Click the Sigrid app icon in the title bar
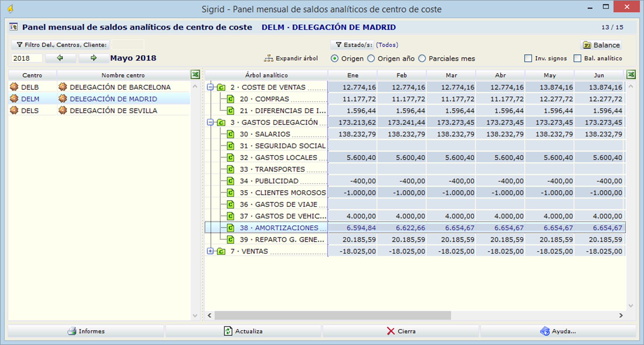The width and height of the screenshot is (644, 345). [x=11, y=9]
